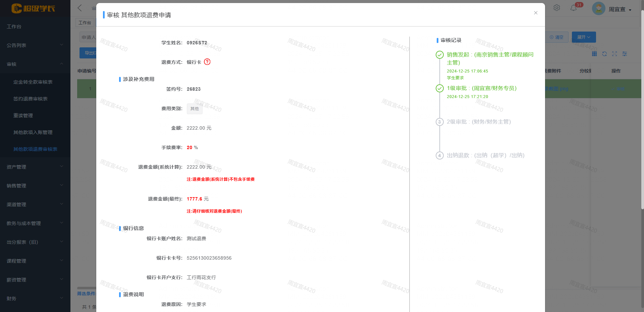Open the 周宜宣 user dropdown menu
The height and width of the screenshot is (312, 644).
pyautogui.click(x=620, y=9)
